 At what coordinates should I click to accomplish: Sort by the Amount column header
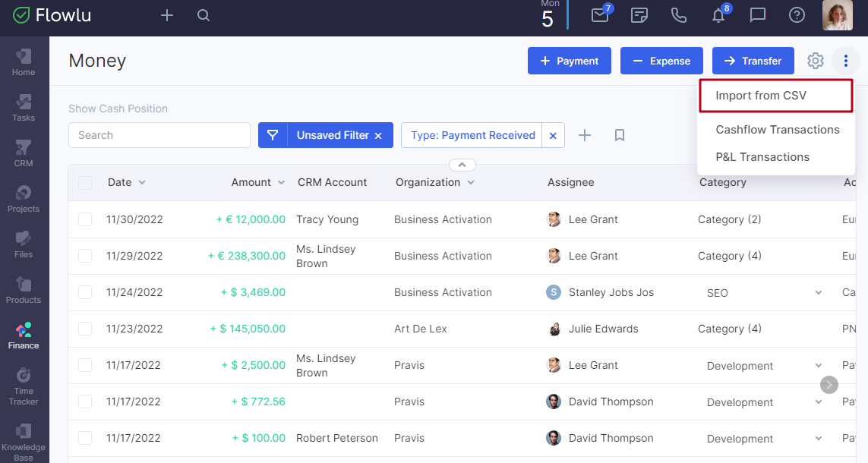(258, 183)
